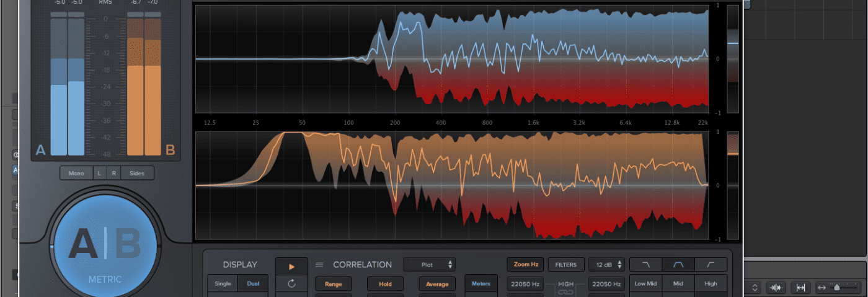Viewport: 868px width, 297px height.
Task: Switch display to Dual mode
Action: coord(253,284)
